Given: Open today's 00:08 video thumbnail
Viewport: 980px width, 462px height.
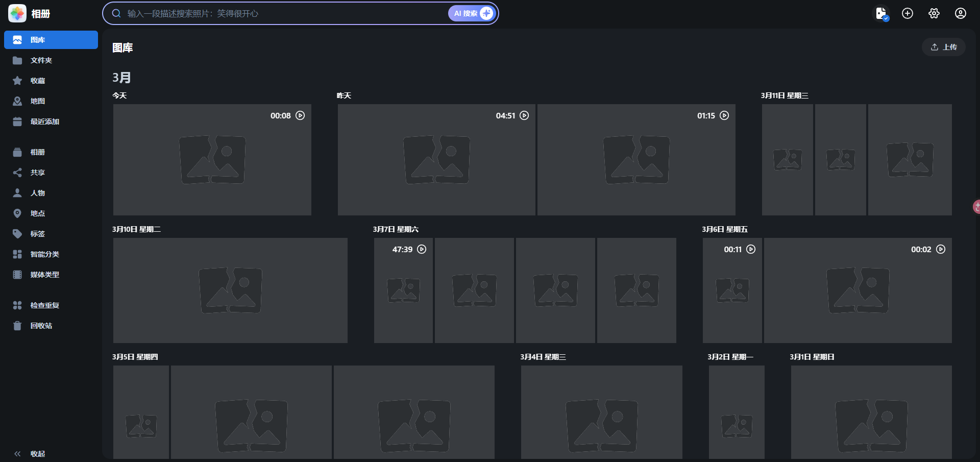Looking at the screenshot, I should (x=212, y=160).
